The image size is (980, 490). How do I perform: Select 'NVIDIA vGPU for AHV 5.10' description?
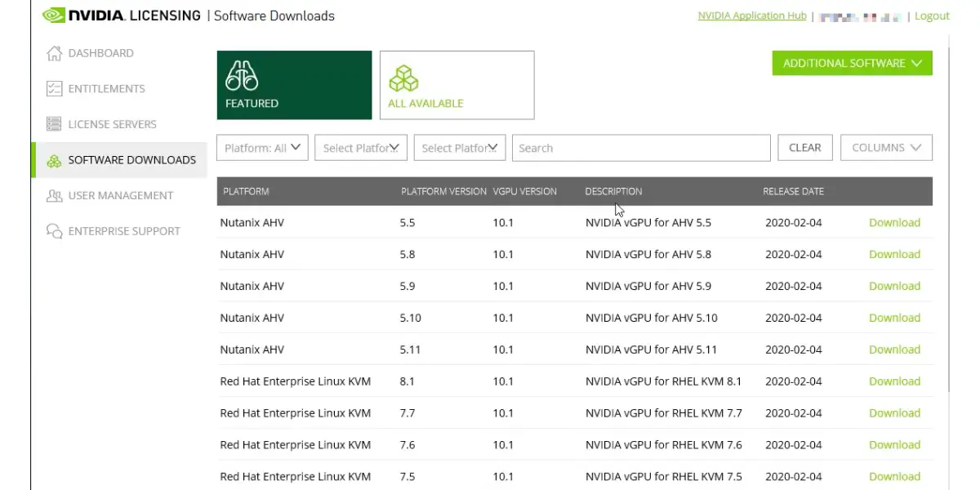coord(651,318)
